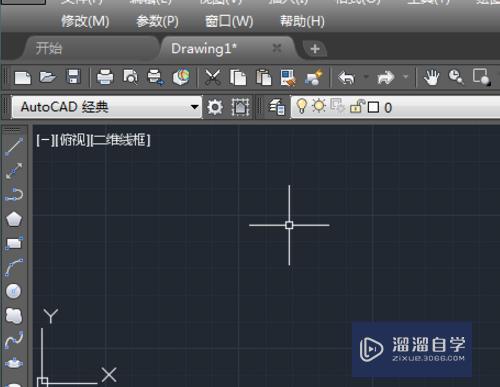This screenshot has width=500, height=387.
Task: Select the Revision Cloud tool
Action: [14, 315]
